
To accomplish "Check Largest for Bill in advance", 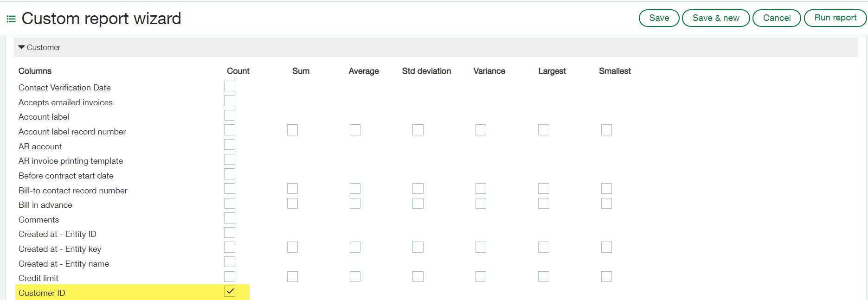I will coord(544,204).
